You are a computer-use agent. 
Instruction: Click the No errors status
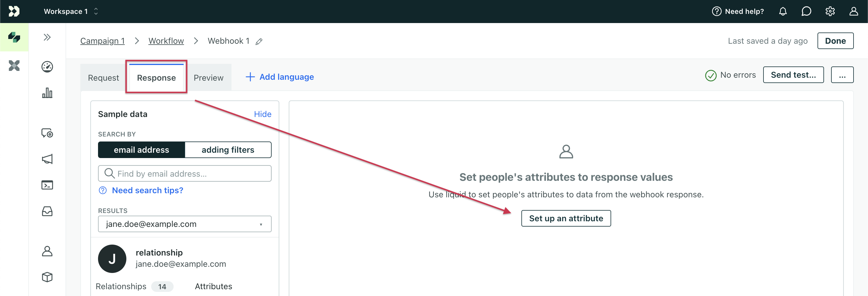point(730,75)
